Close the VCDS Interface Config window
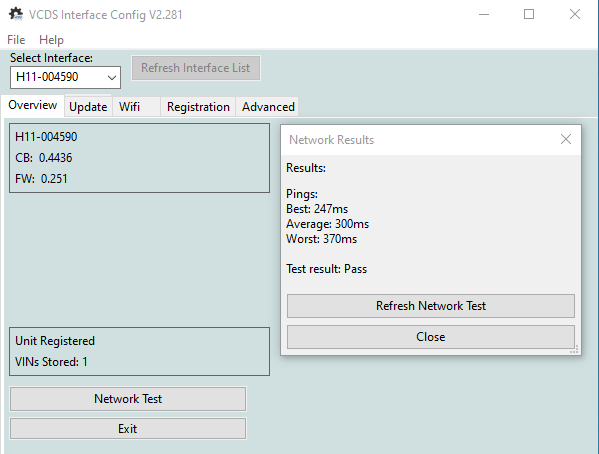Viewport: 599px width, 454px height. tap(575, 15)
